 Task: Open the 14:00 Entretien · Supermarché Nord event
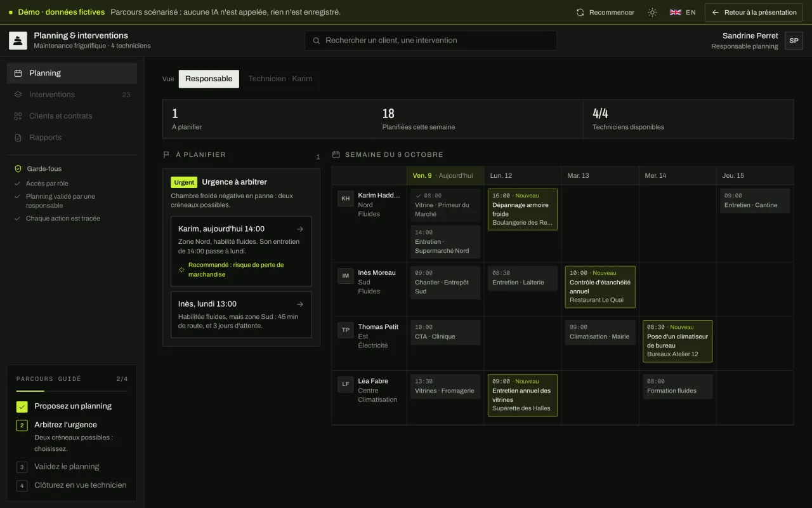445,242
